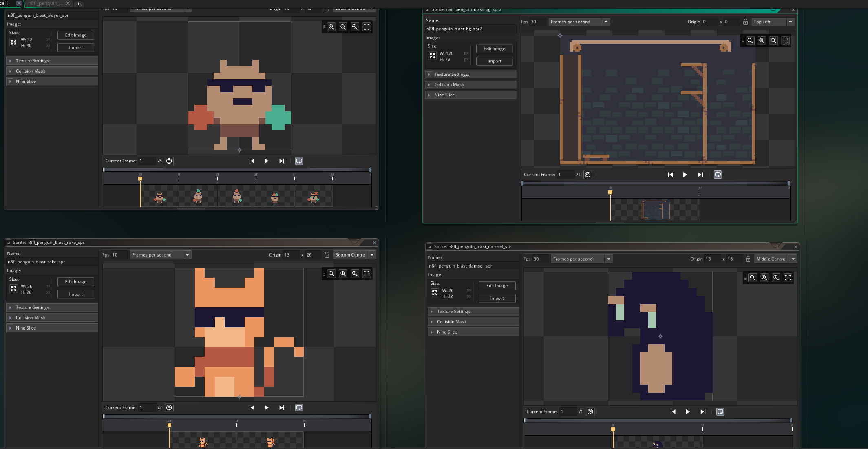The image size is (868, 449).
Task: Toggle origin lock in bg_spr2 window
Action: [745, 22]
